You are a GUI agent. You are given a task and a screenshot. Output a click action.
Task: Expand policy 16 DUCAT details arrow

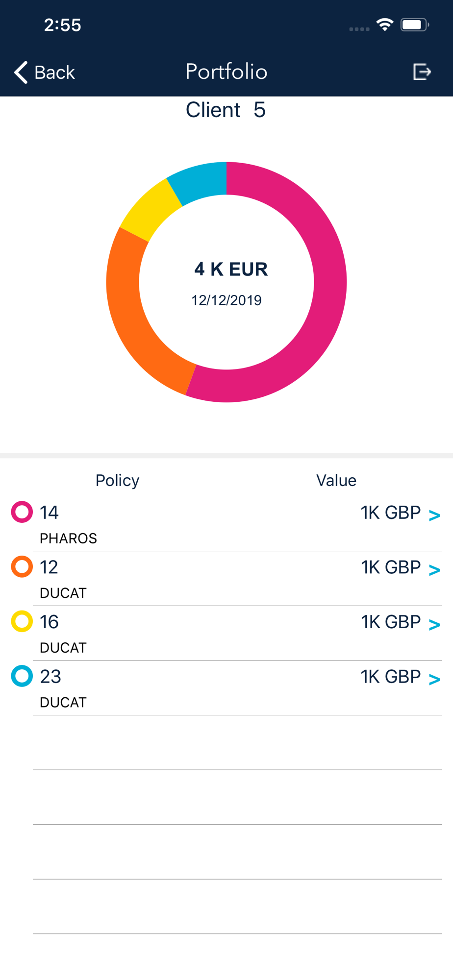(434, 624)
